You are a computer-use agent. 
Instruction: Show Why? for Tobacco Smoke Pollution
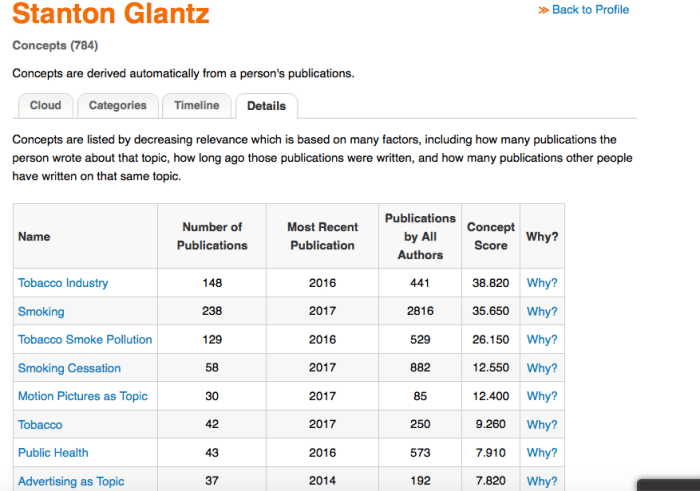click(x=542, y=340)
